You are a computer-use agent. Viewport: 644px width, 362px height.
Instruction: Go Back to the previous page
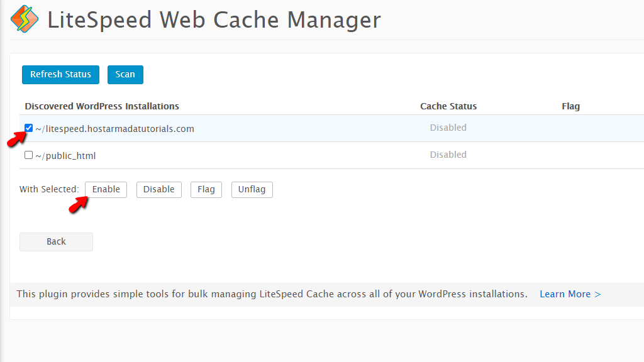tap(56, 242)
